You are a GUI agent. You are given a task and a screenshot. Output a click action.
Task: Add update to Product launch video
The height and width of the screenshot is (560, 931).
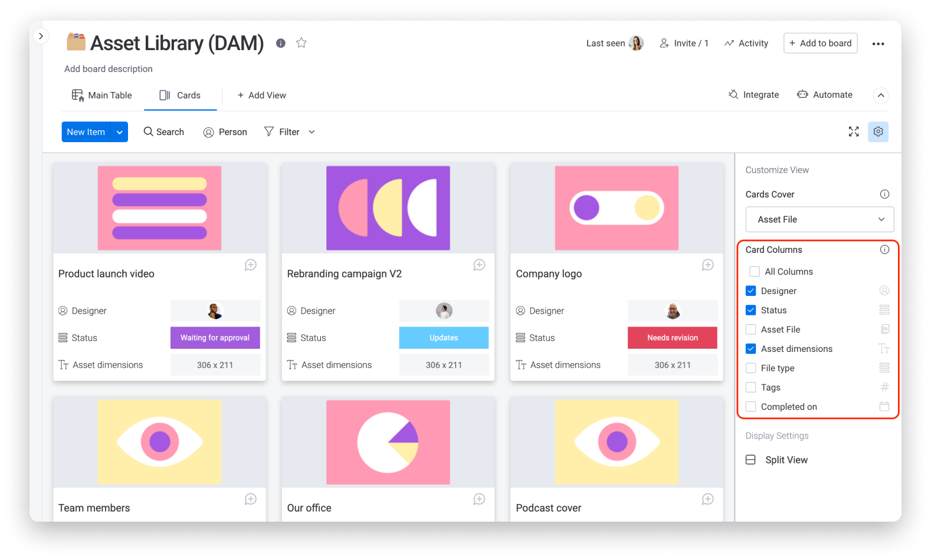pos(251,265)
